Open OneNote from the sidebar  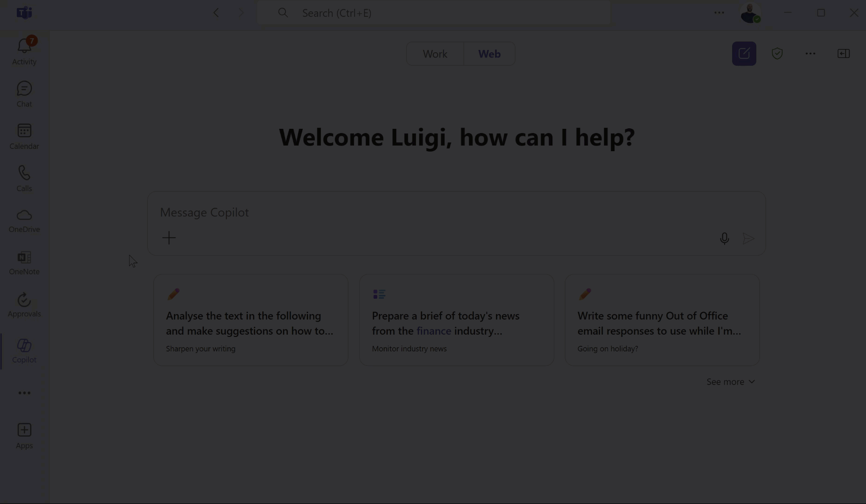pos(24,263)
